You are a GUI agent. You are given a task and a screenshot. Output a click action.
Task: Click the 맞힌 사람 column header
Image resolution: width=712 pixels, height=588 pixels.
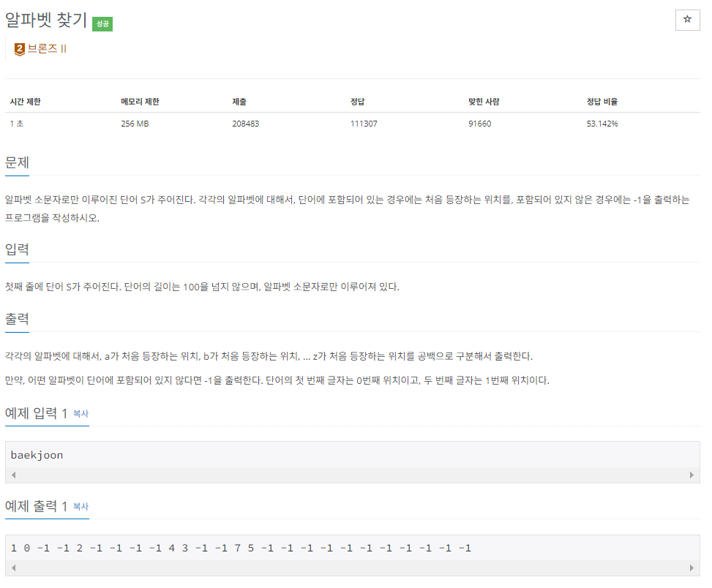484,102
